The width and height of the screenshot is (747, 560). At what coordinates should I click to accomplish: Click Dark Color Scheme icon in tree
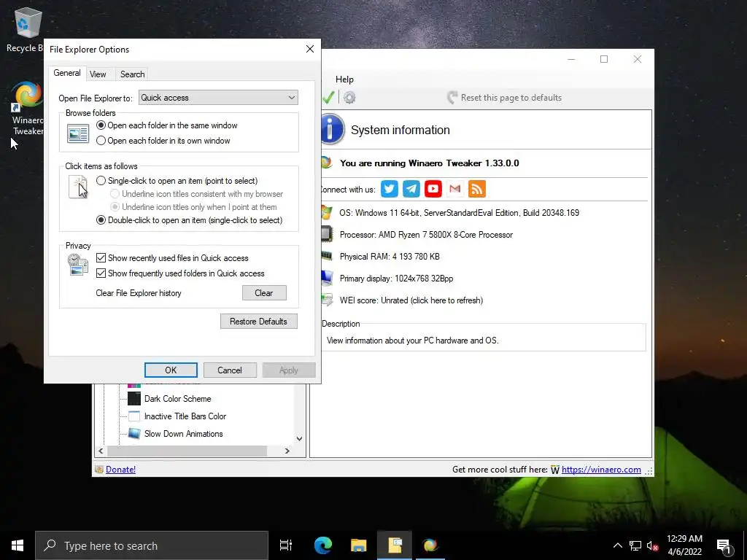pos(134,399)
